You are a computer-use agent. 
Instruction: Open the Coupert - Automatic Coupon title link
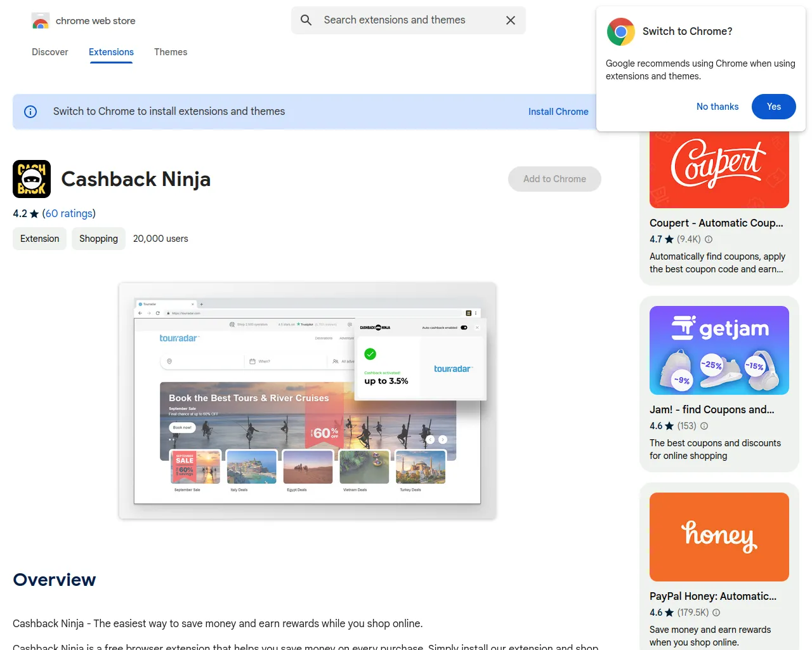pyautogui.click(x=716, y=223)
